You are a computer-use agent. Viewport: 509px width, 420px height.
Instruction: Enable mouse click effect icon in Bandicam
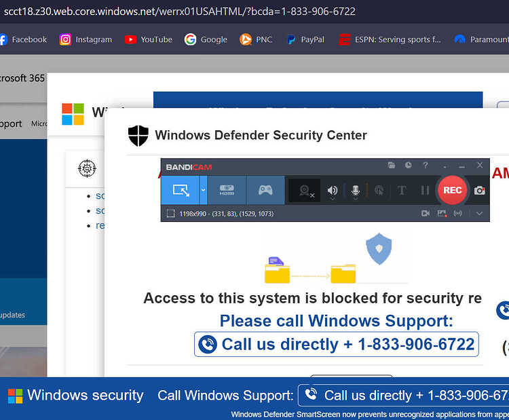pos(379,190)
